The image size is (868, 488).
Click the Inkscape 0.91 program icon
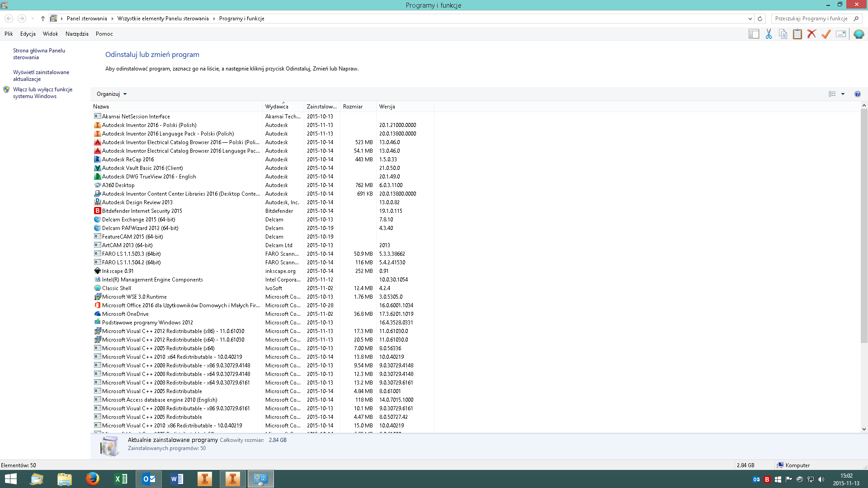click(97, 271)
